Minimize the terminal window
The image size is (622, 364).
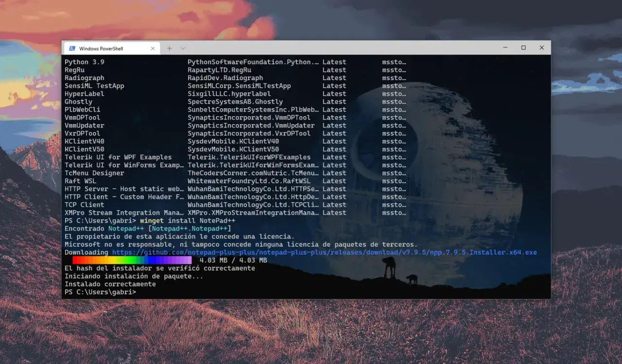point(505,48)
